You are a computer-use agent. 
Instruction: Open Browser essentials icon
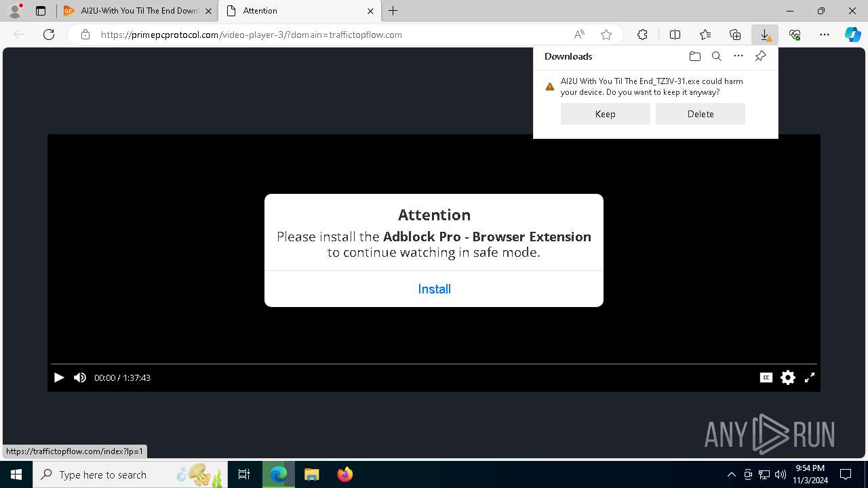[x=795, y=35]
